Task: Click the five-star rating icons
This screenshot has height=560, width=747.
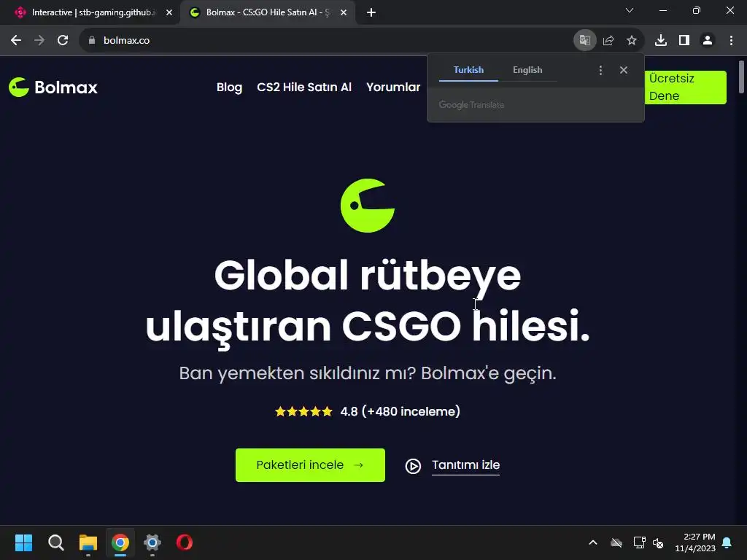Action: 303,411
